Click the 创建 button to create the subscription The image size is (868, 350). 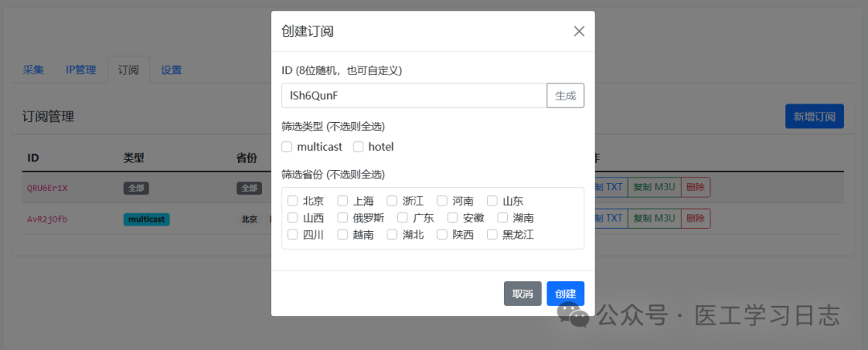566,294
